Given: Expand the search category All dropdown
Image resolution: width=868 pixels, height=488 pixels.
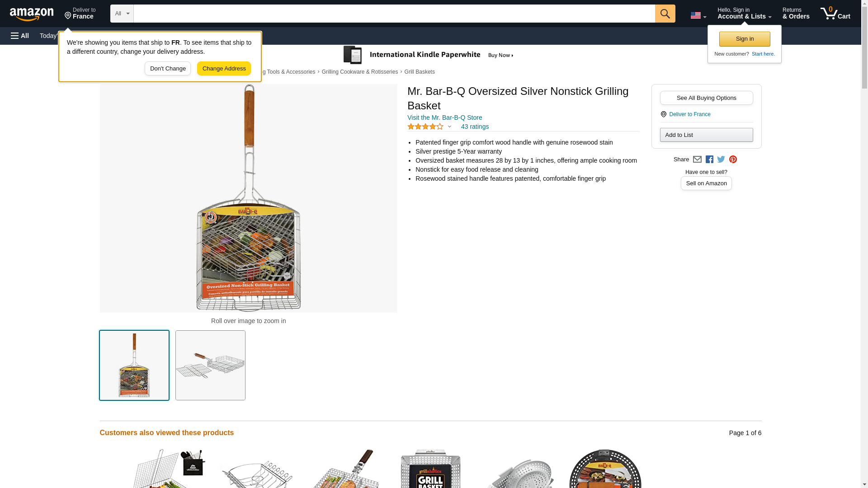Looking at the screenshot, I should [122, 14].
